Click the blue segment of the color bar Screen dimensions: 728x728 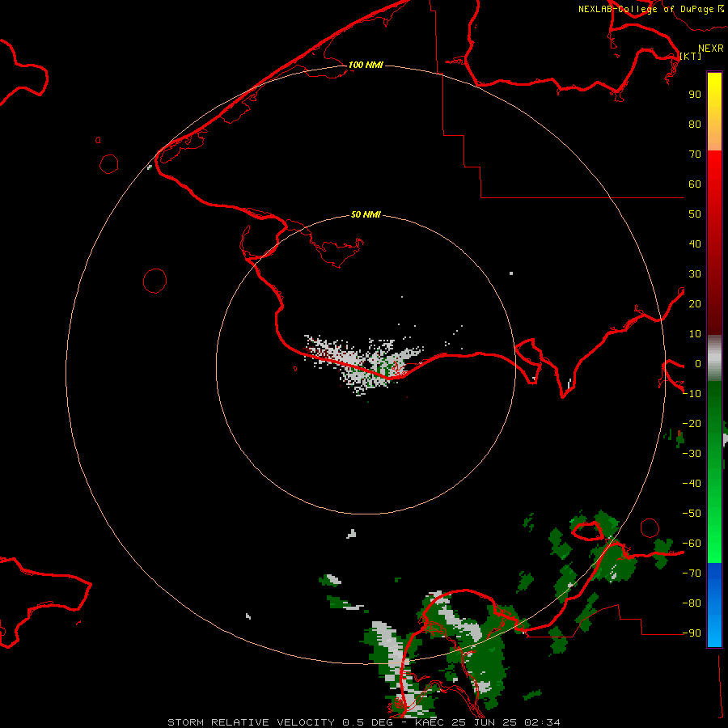[714, 604]
